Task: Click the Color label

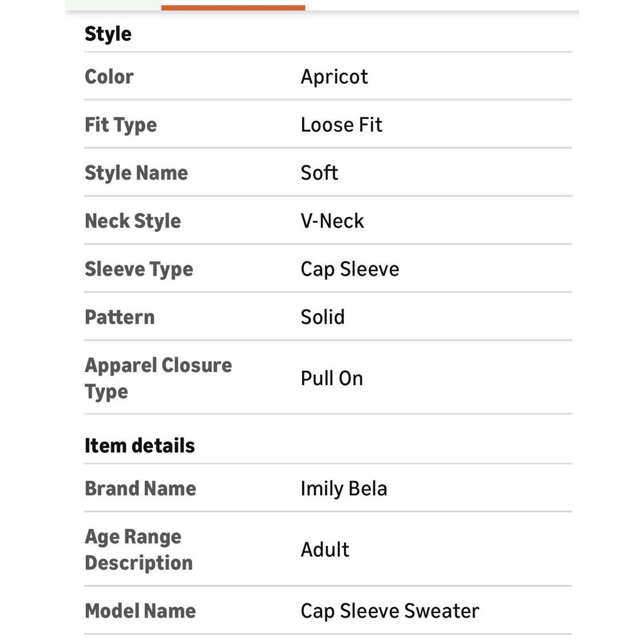Action: (x=109, y=77)
